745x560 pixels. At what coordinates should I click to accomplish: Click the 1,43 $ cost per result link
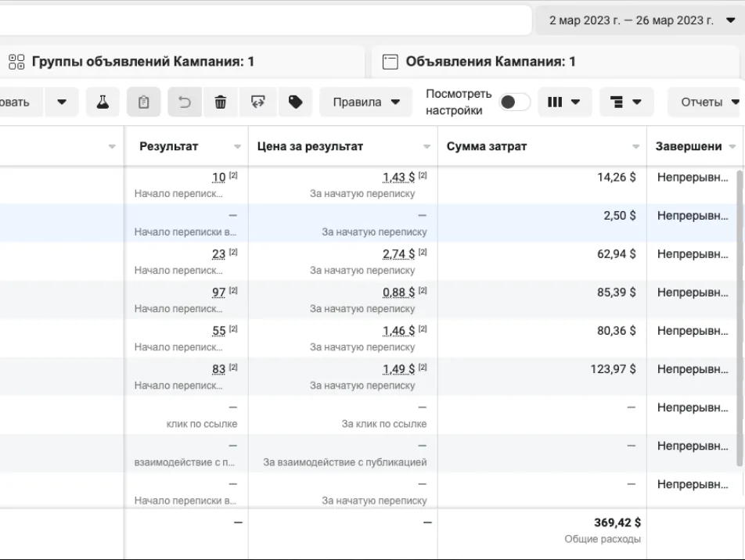[x=398, y=178]
